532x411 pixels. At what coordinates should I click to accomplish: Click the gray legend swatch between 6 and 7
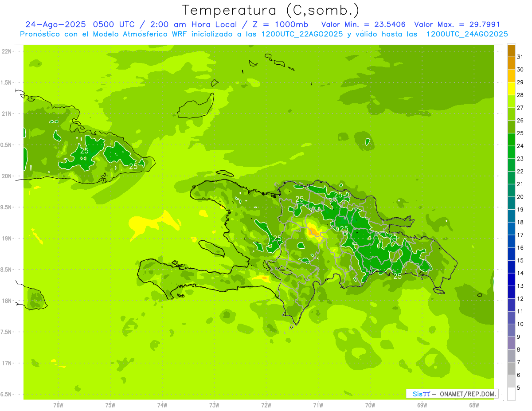(x=511, y=368)
